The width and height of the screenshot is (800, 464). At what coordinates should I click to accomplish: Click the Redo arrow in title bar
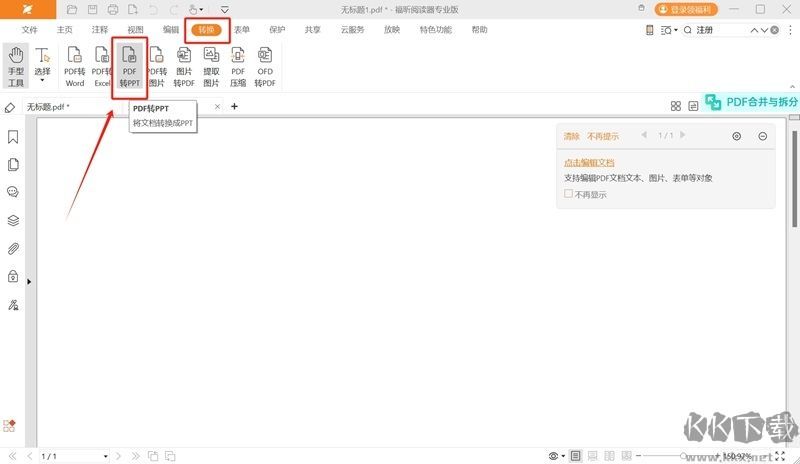tap(173, 9)
